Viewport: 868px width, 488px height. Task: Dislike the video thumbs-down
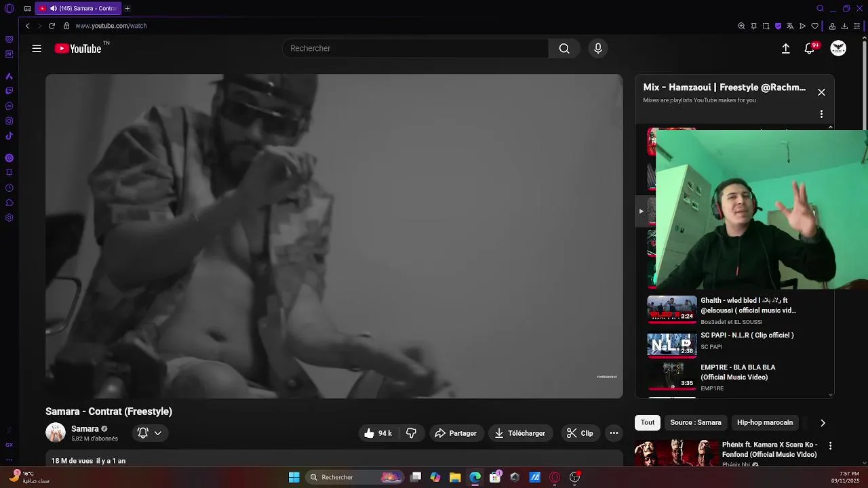[412, 433]
